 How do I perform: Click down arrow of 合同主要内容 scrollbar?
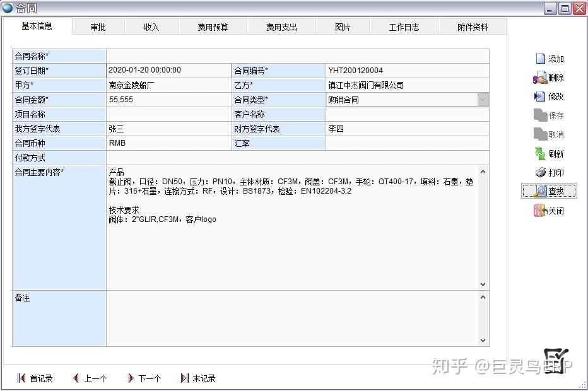click(x=483, y=284)
